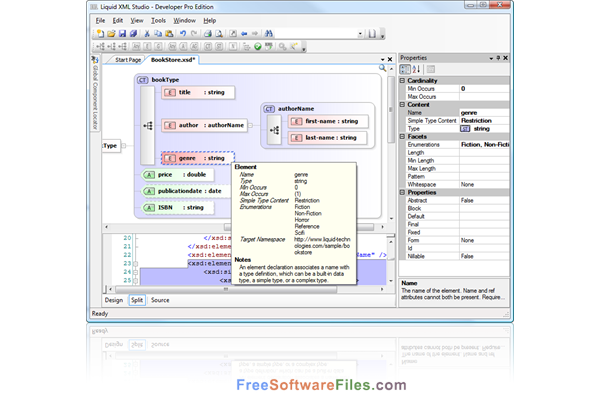Open the Edit menu
This screenshot has height=400, width=600.
117,21
